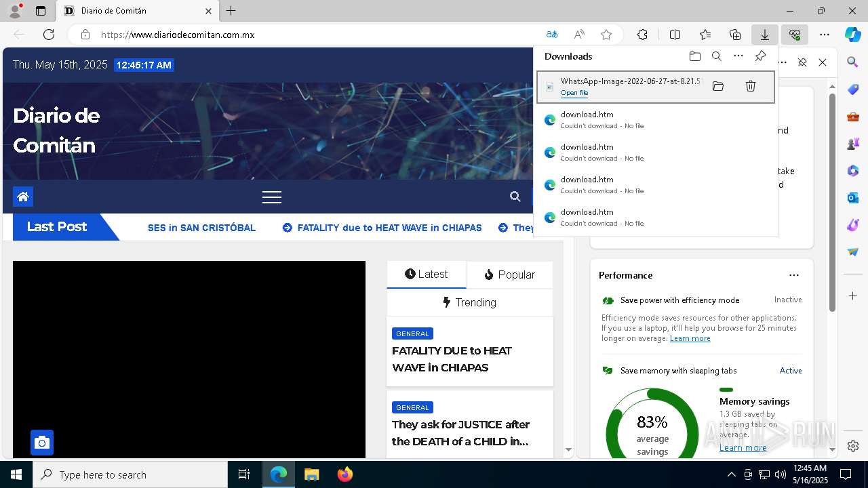Click the webpage vertical scrollbar down arrow
The width and height of the screenshot is (868, 488).
pos(568,449)
